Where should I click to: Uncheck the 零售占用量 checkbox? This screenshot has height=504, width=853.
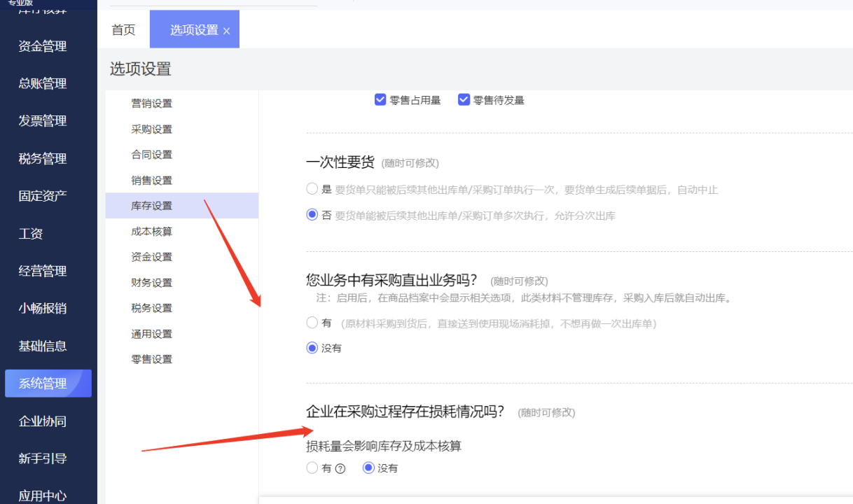point(380,100)
